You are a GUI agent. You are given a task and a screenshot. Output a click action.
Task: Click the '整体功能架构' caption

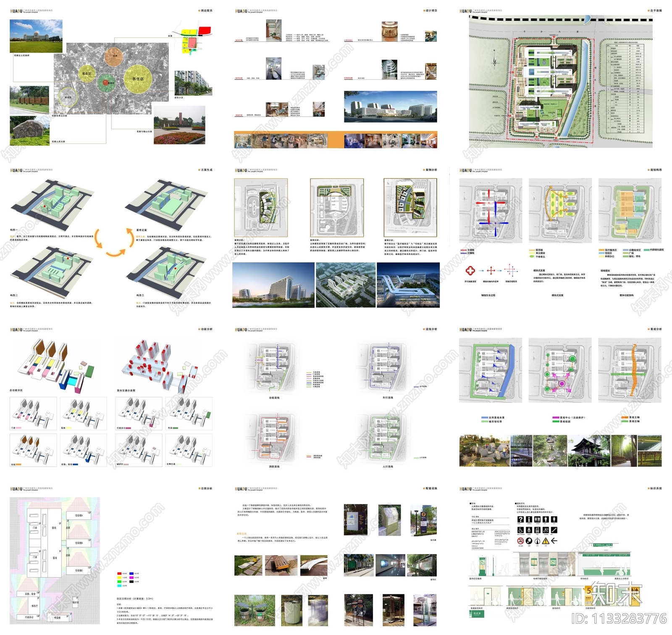click(627, 295)
